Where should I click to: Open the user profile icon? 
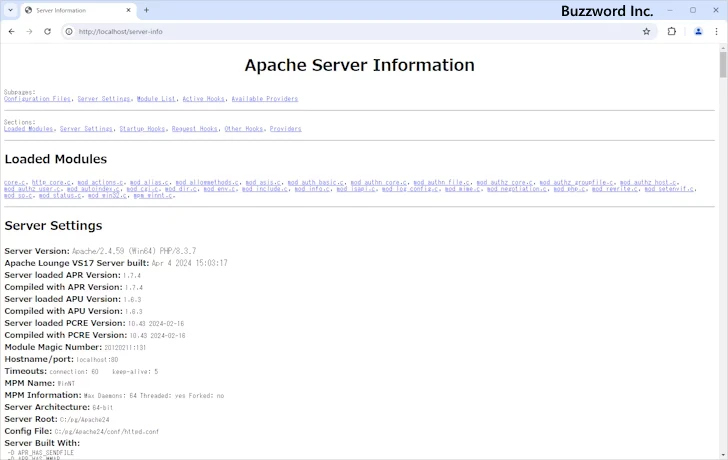698,32
